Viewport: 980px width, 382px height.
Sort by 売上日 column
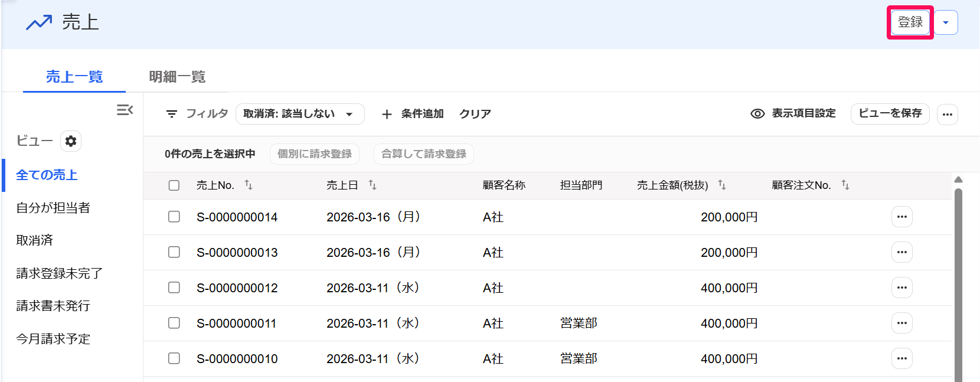[373, 185]
